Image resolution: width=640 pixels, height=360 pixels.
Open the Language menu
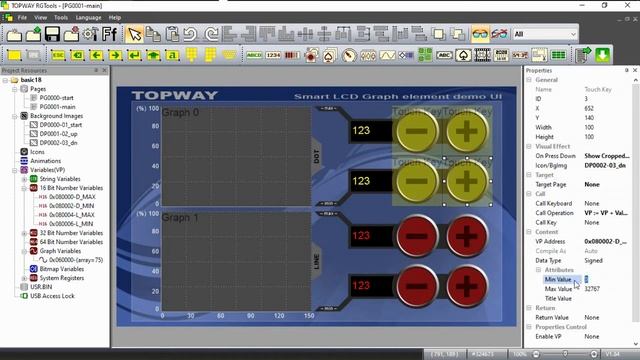pyautogui.click(x=88, y=18)
